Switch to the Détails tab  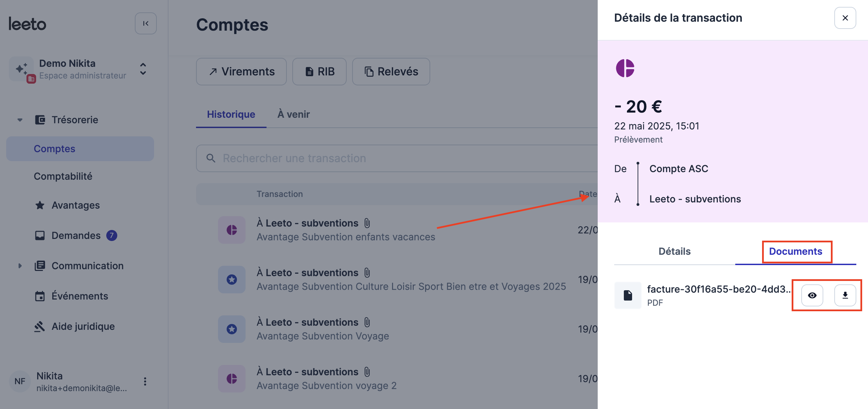click(674, 251)
